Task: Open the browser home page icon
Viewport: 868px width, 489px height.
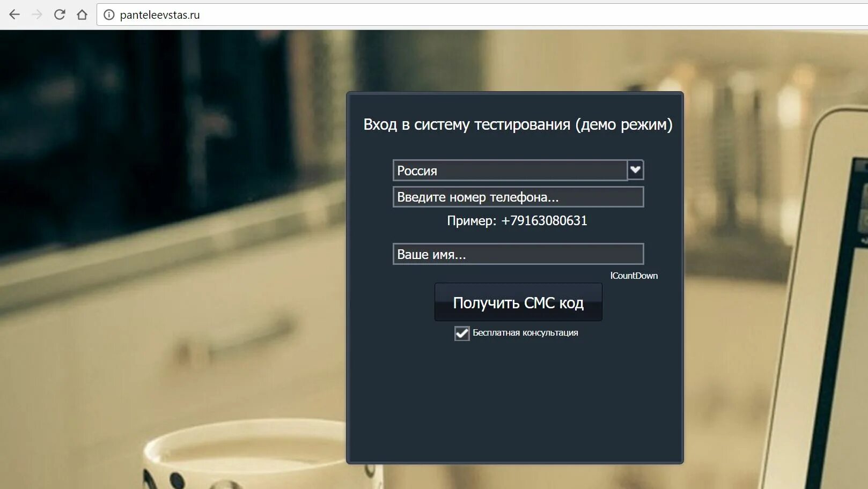Action: click(x=82, y=14)
